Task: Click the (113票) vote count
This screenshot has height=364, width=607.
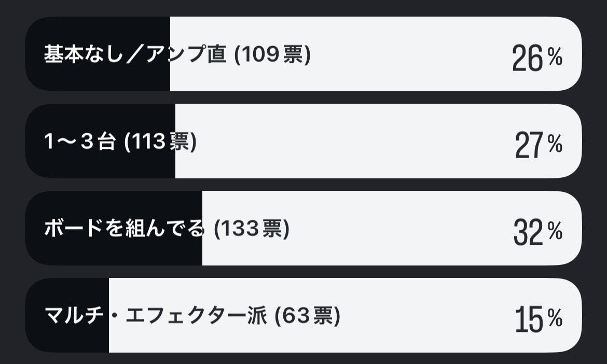Action: (x=161, y=142)
